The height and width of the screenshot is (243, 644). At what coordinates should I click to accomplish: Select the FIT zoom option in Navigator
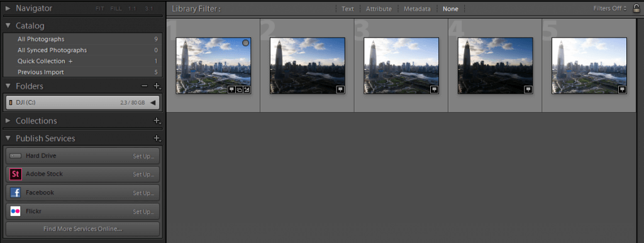click(x=100, y=8)
